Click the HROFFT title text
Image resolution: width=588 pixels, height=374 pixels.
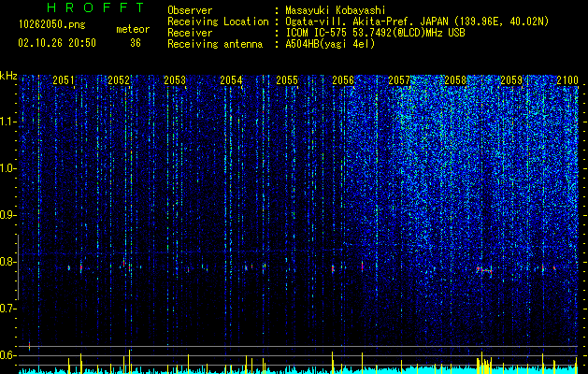coord(96,7)
